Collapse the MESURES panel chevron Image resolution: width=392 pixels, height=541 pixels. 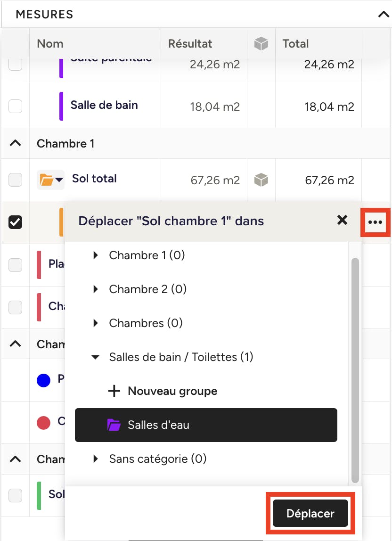(x=383, y=15)
